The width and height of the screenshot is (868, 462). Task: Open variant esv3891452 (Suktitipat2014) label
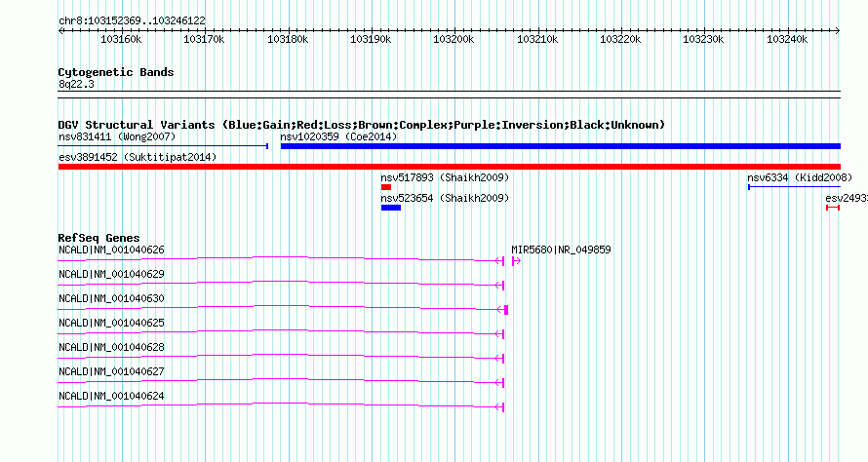click(x=138, y=157)
